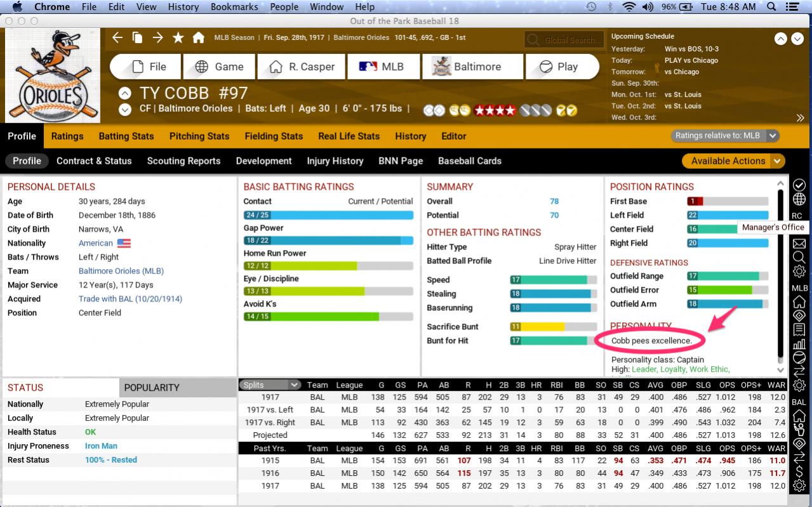This screenshot has height=507, width=812.
Task: Open the Ratings relative to MLB dropdown
Action: (x=725, y=136)
